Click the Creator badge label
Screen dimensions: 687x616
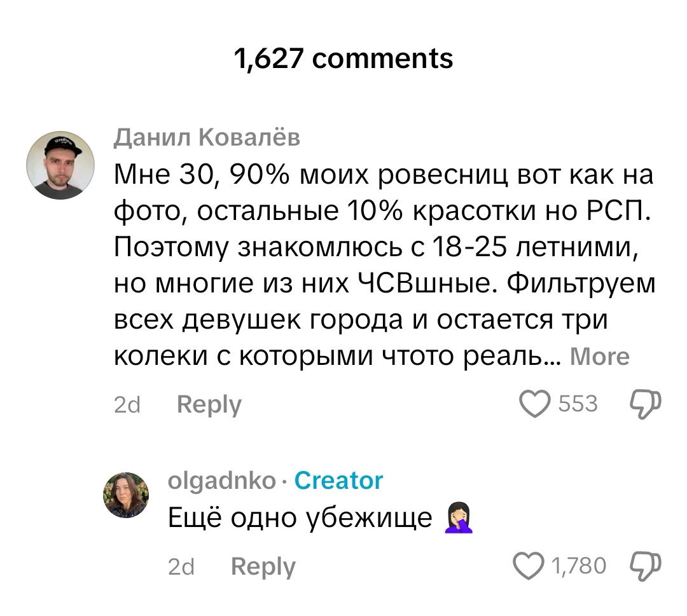339,480
